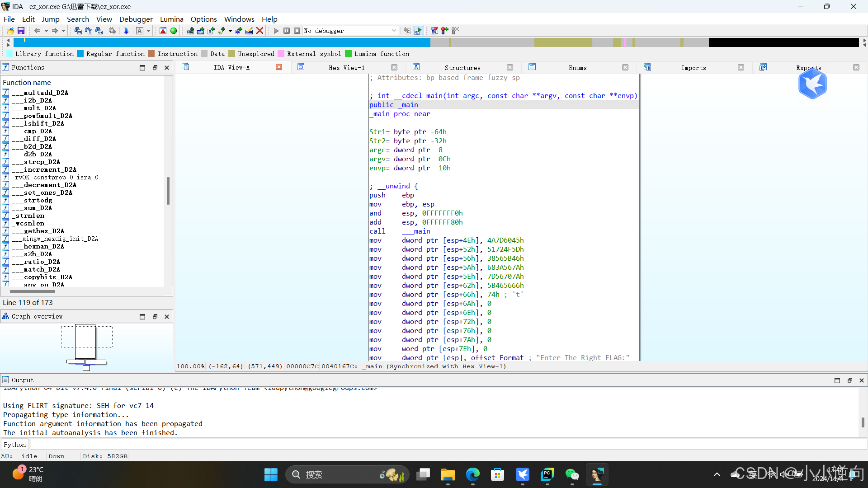Click the red warning triangle toolbar icon
This screenshot has height=488, width=868.
point(163,31)
